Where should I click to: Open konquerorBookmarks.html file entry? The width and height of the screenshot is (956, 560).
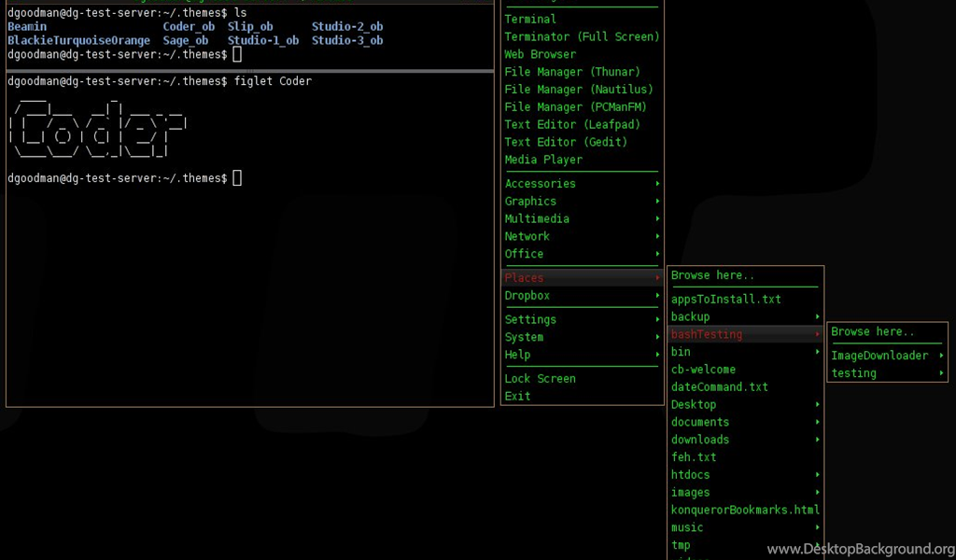[x=745, y=511]
